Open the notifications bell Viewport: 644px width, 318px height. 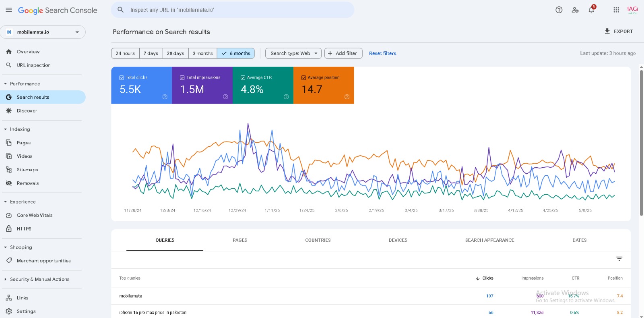591,10
